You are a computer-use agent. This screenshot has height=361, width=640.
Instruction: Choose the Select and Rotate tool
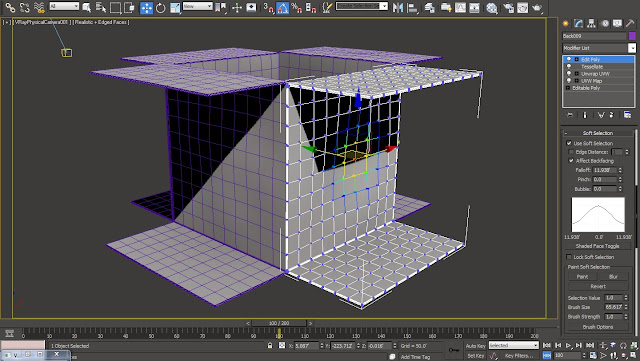161,7
